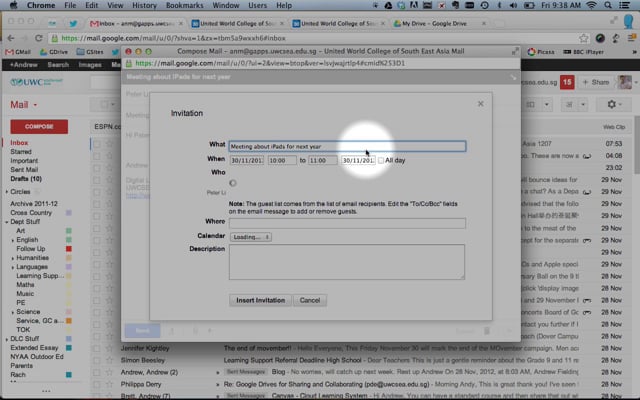Switch to the Twitter pinned tab
The height and width of the screenshot is (400, 640).
73,24
